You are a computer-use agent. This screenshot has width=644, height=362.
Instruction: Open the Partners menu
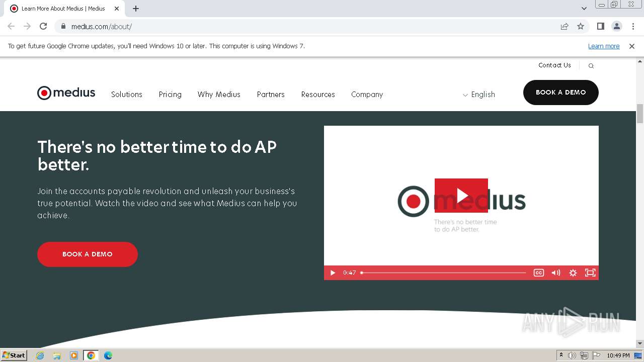pos(271,95)
